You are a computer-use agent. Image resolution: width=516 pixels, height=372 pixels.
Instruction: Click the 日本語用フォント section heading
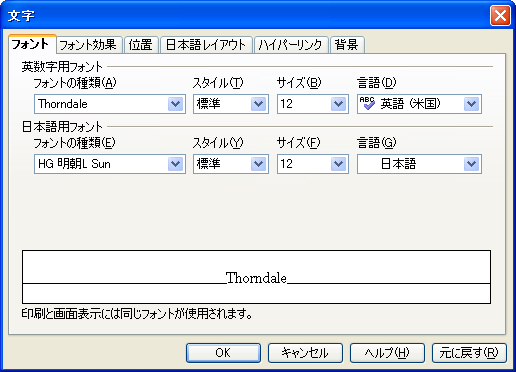click(62, 127)
